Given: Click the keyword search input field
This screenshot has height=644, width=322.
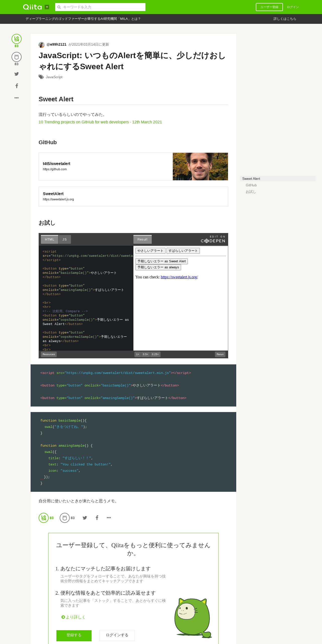Looking at the screenshot, I should click(x=100, y=7).
